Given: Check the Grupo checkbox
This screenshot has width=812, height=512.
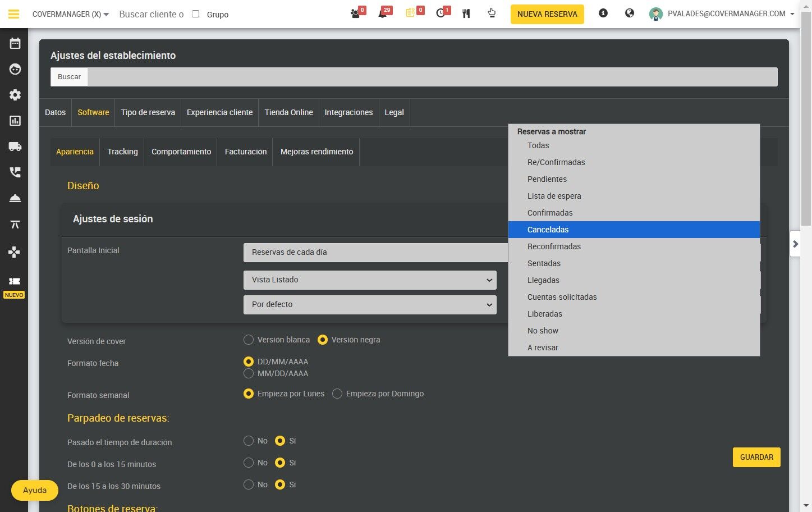Looking at the screenshot, I should click(196, 14).
